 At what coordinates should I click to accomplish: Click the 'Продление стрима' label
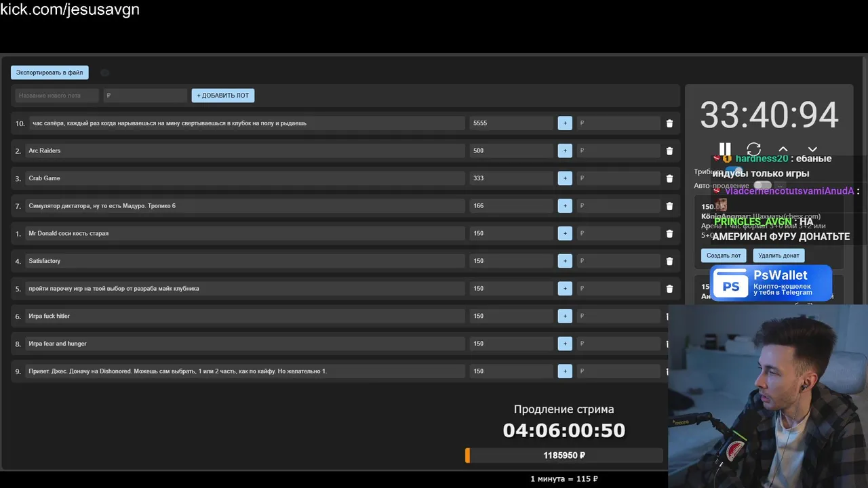point(564,409)
